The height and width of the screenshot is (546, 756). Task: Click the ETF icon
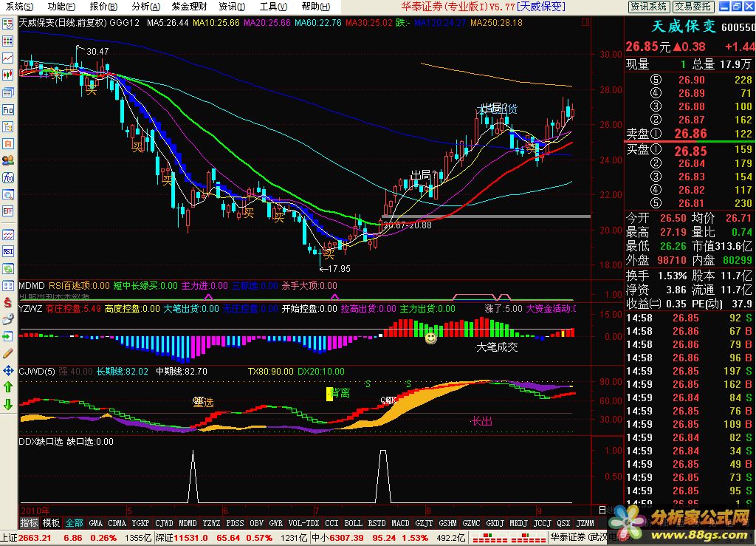click(7, 211)
